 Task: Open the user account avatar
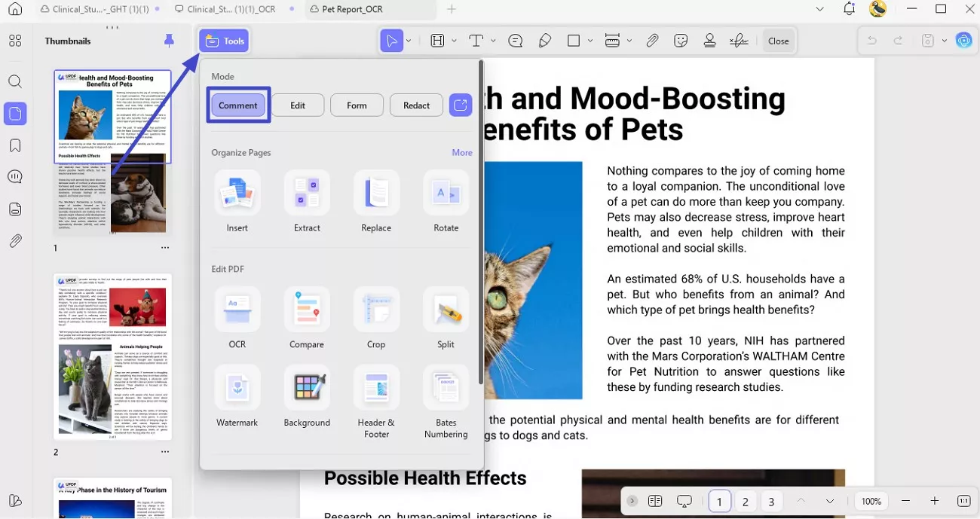877,9
